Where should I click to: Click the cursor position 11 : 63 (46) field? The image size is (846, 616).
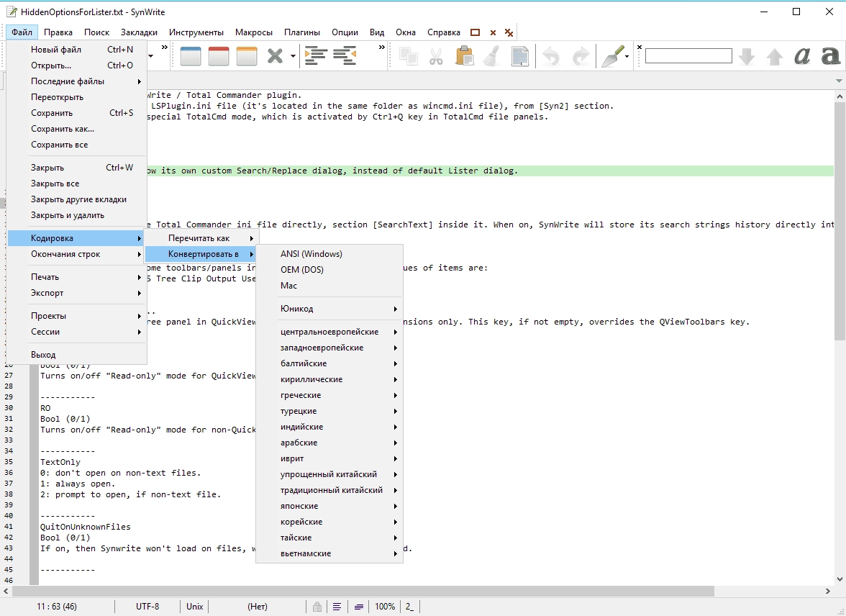pyautogui.click(x=57, y=607)
